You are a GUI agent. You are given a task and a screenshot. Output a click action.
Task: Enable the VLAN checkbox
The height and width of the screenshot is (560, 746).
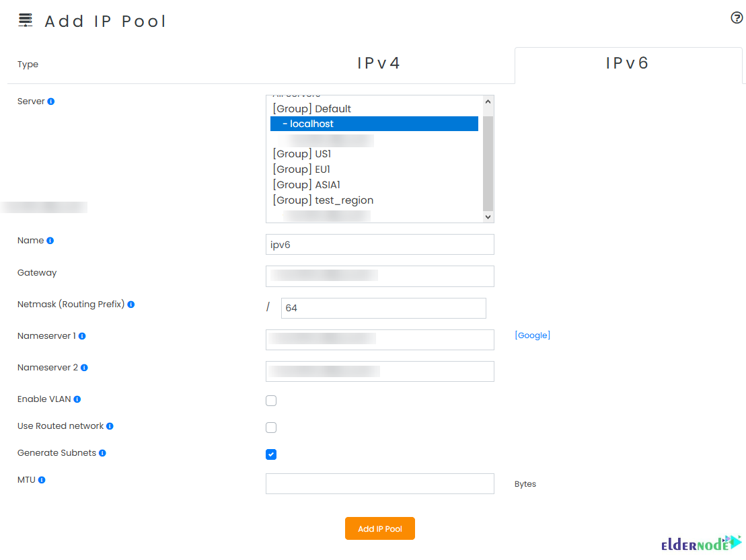point(271,400)
